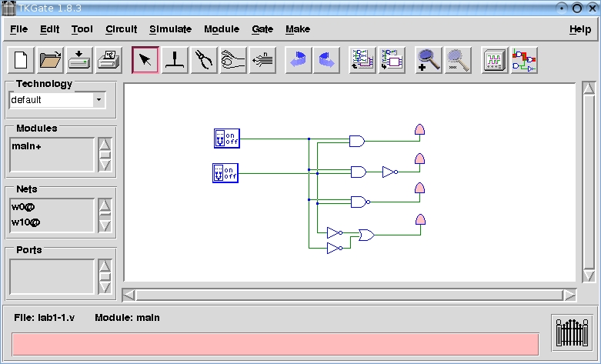Screen dimensions: 601x364
Task: Select the invert hand tool
Action: 233,60
